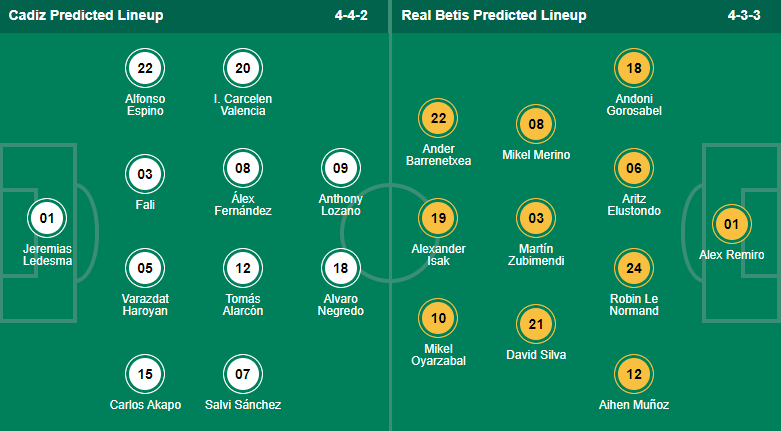Select Anthony Lozano's number 09 badge
781x431 pixels.
coord(340,168)
